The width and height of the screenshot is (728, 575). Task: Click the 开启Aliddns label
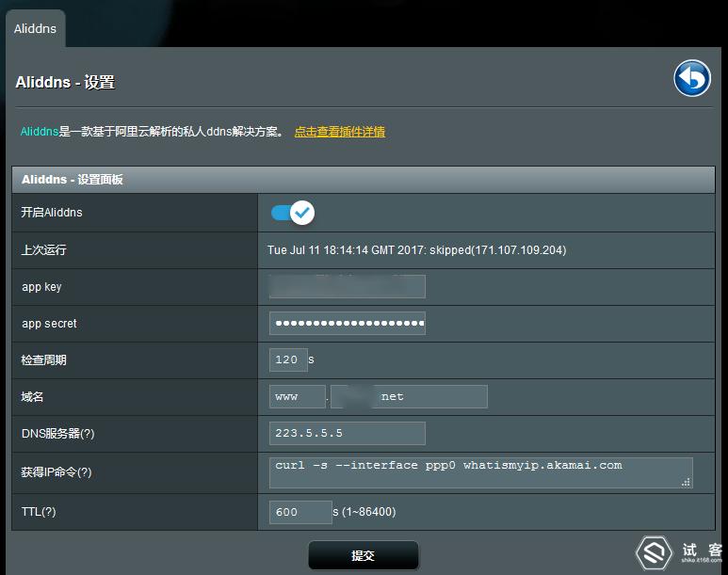tap(52, 213)
